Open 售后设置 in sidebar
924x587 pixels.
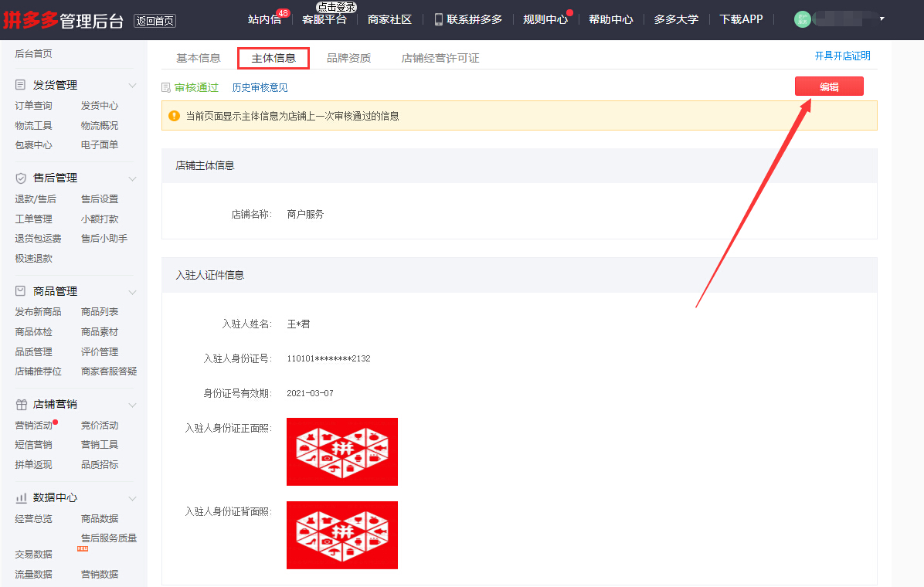click(100, 199)
